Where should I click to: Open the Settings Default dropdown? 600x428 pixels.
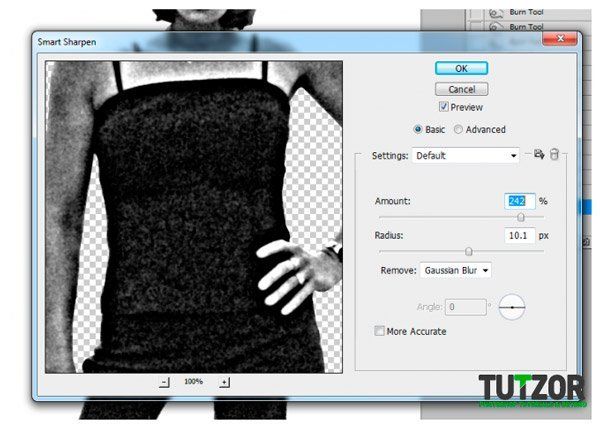click(x=466, y=156)
